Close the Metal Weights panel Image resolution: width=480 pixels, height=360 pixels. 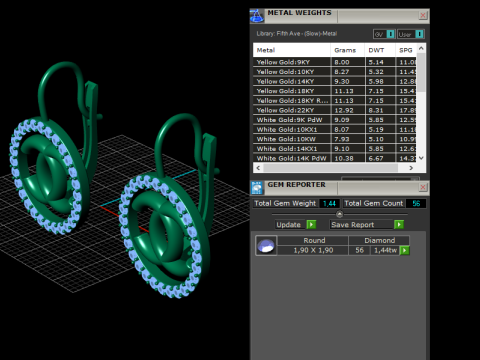point(423,15)
